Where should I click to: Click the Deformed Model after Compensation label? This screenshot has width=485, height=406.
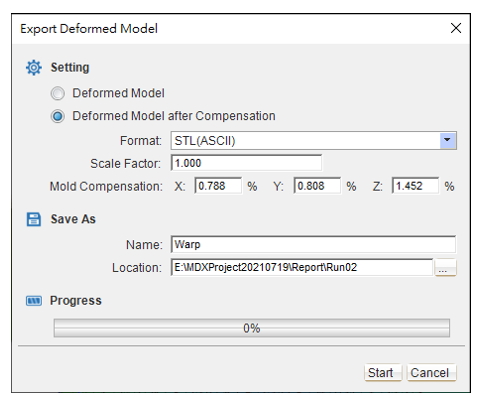(174, 116)
